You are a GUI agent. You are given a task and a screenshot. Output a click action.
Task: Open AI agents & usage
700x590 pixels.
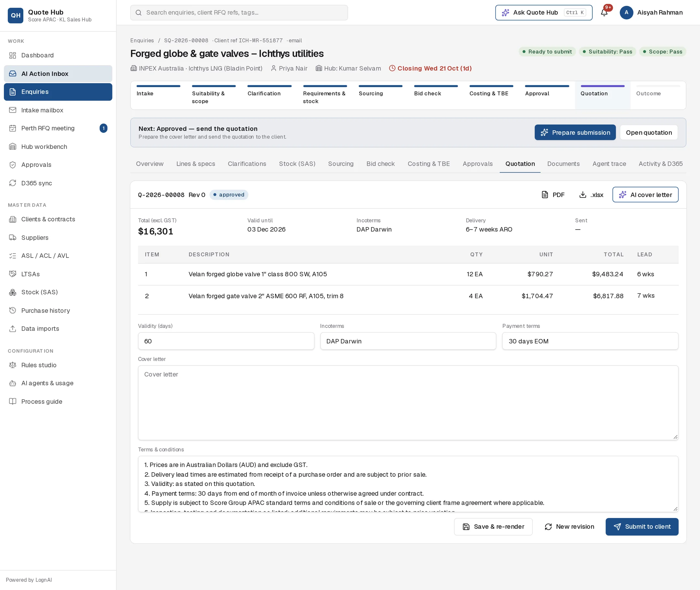tap(58, 383)
